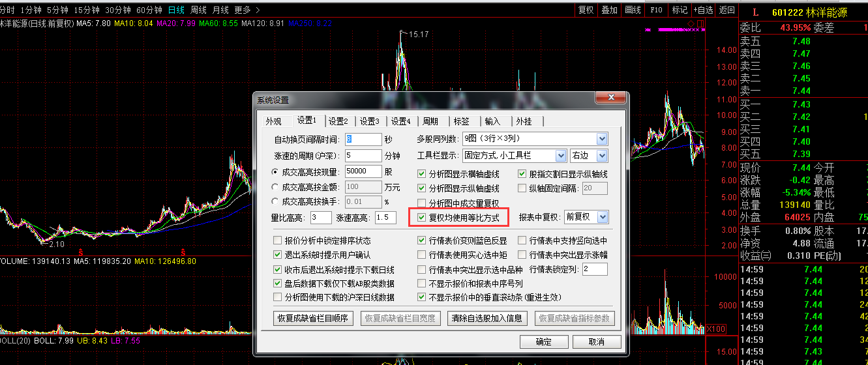Enable 行情表中支持竖向选中 checkbox
This screenshot has height=365, width=868.
click(522, 241)
